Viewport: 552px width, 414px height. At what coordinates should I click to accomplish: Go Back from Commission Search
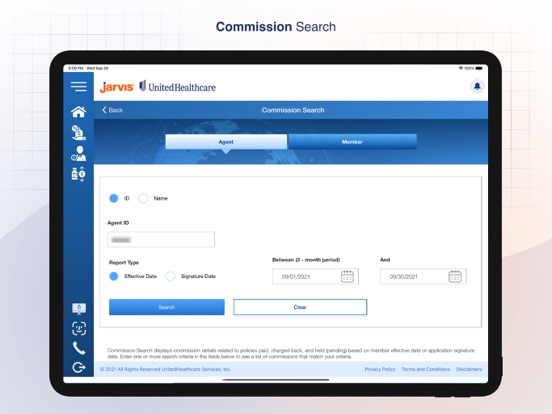(x=112, y=110)
